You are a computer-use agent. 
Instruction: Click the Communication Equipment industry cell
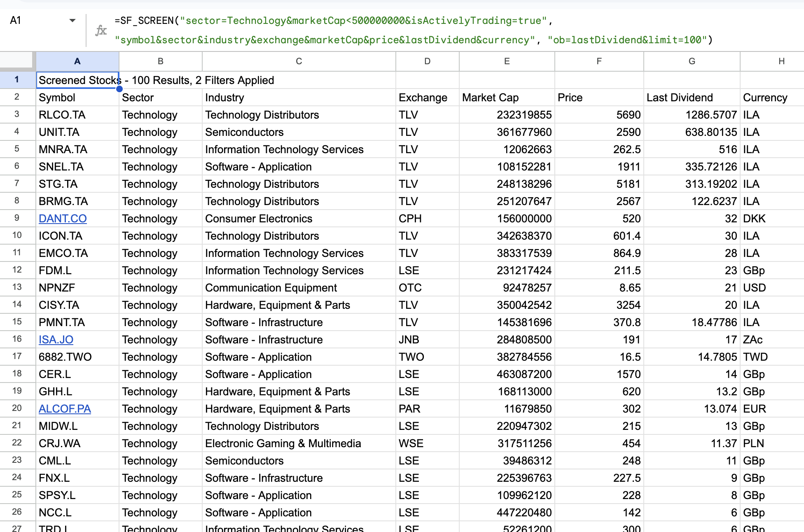pyautogui.click(x=299, y=288)
